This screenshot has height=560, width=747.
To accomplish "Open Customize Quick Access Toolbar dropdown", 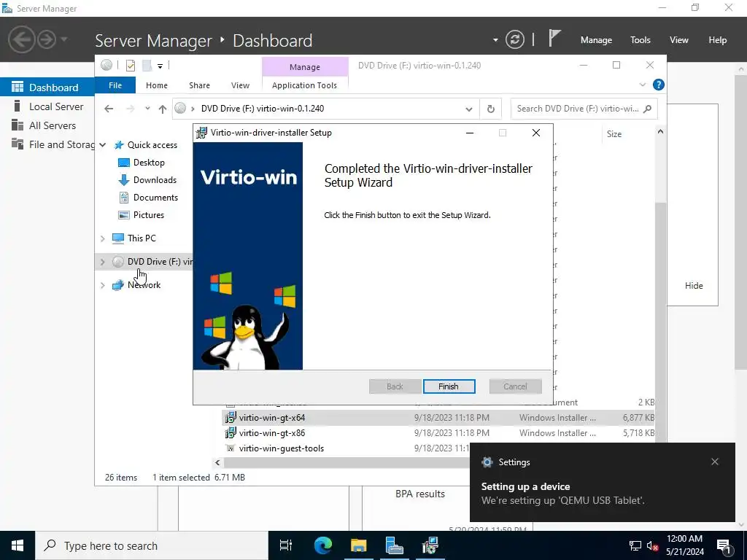I will pyautogui.click(x=160, y=66).
